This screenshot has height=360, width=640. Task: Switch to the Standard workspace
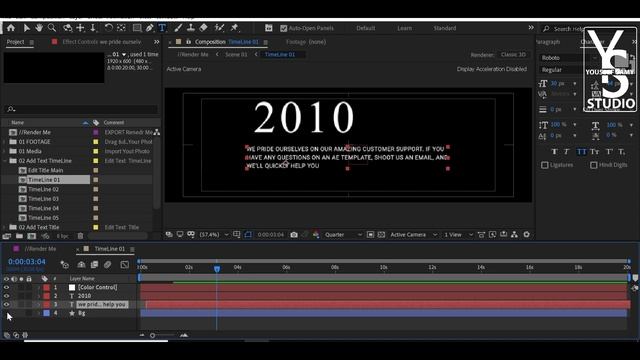point(444,28)
